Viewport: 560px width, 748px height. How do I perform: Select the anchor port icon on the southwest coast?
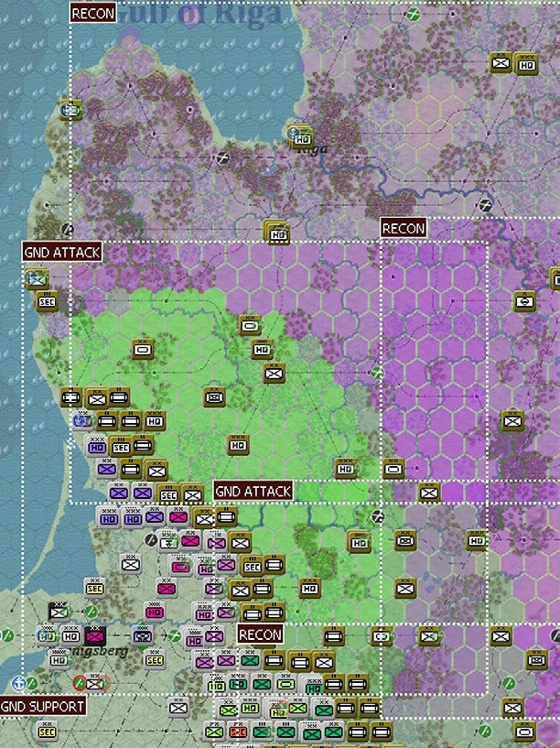click(x=19, y=682)
